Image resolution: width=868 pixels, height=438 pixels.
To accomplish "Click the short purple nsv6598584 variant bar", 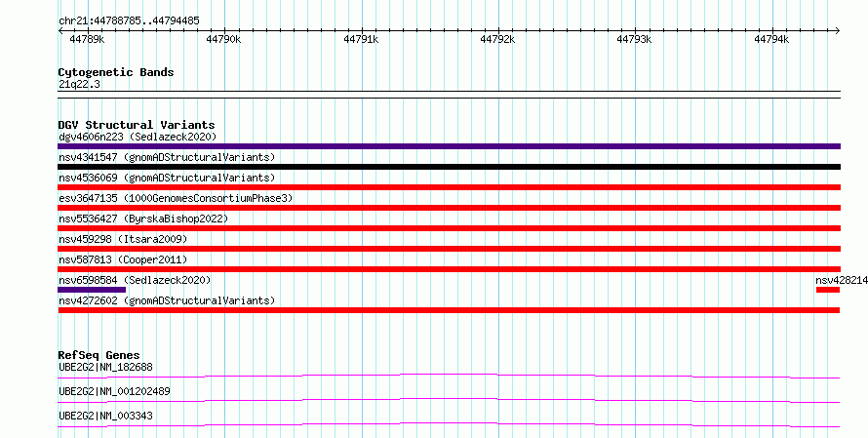I will (x=92, y=290).
